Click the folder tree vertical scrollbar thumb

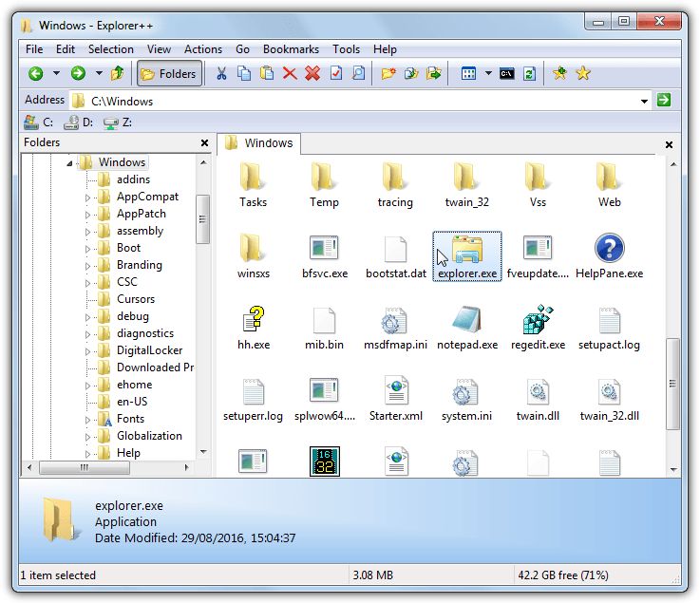(202, 219)
